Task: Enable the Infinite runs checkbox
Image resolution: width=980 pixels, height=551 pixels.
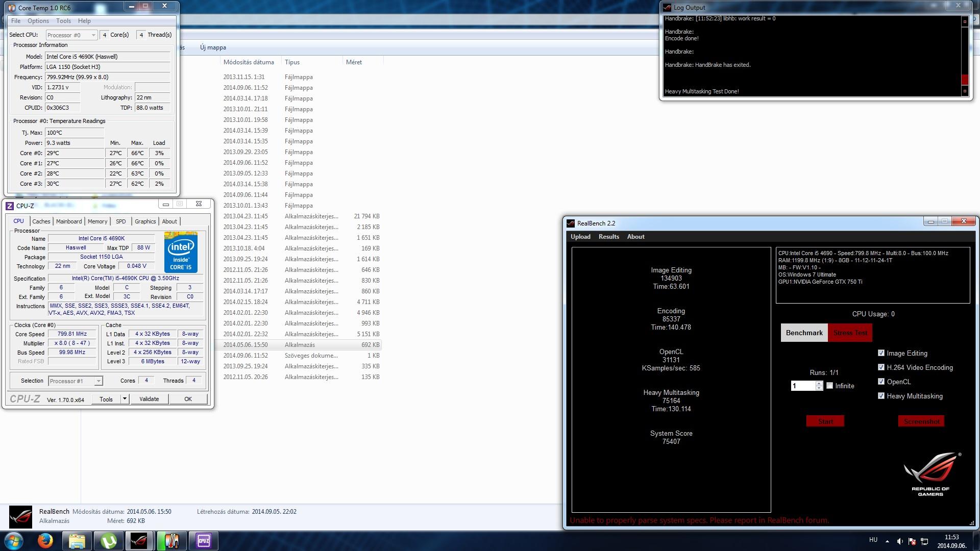Action: point(829,386)
